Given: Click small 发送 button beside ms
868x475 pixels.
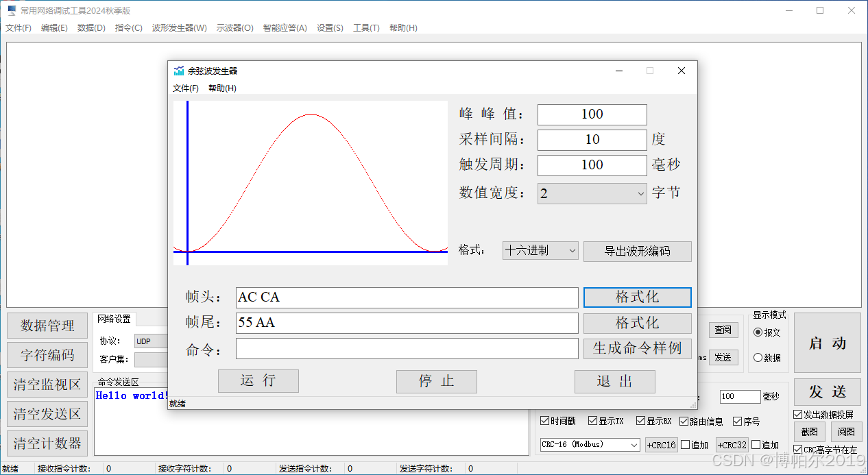Looking at the screenshot, I should (723, 357).
